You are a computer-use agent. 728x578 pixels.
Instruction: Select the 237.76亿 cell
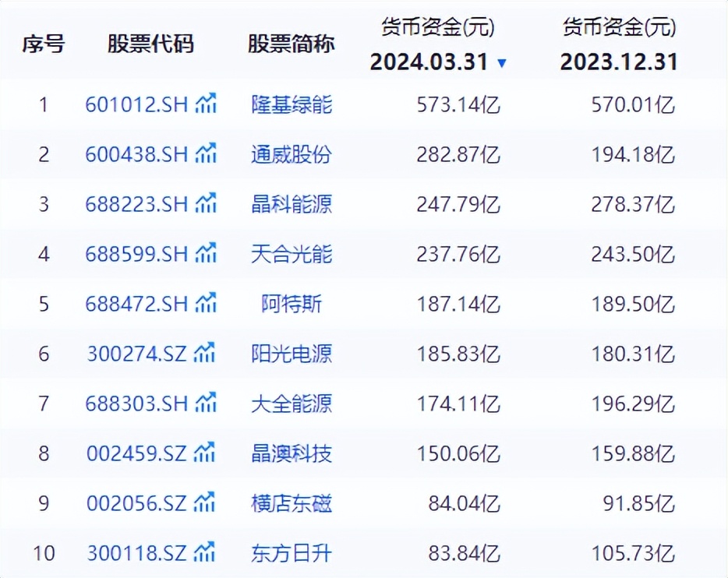(x=458, y=254)
